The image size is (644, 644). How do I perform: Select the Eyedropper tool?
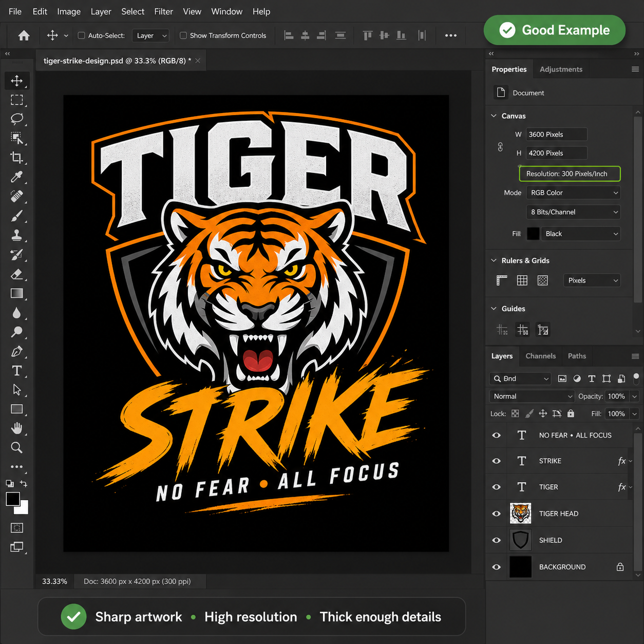[x=16, y=177]
